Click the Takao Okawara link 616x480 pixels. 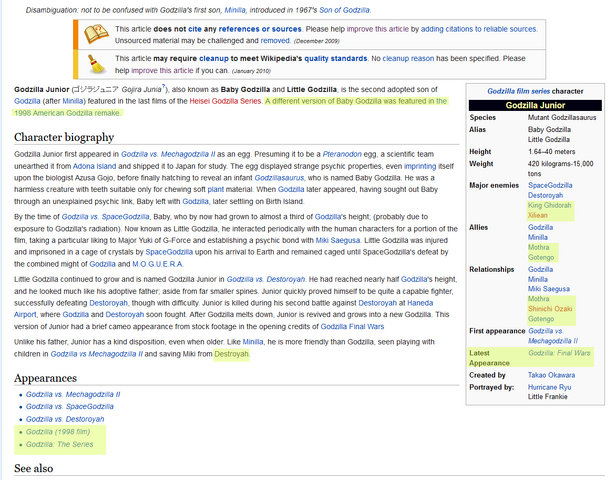[x=551, y=375]
